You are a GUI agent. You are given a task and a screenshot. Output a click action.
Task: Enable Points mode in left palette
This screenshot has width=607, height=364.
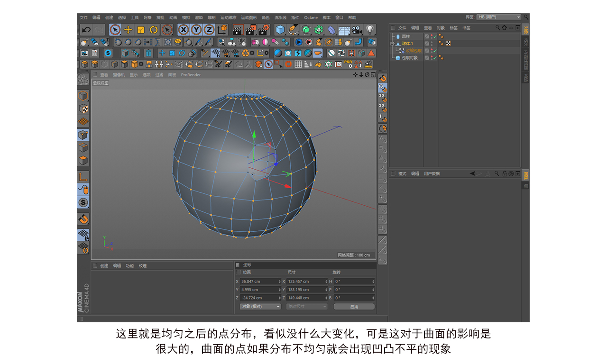[83, 135]
